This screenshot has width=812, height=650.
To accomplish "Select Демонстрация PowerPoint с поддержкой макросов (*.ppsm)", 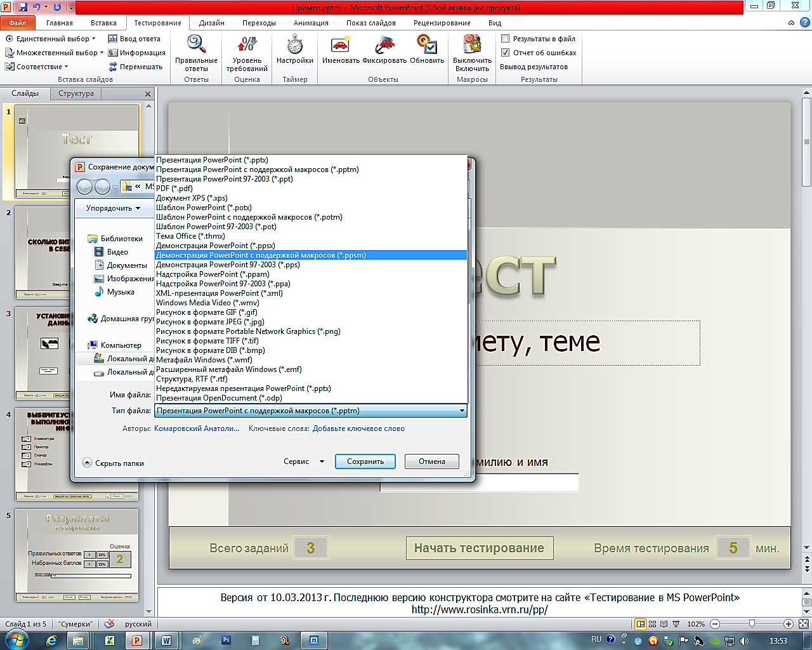I will (x=311, y=255).
